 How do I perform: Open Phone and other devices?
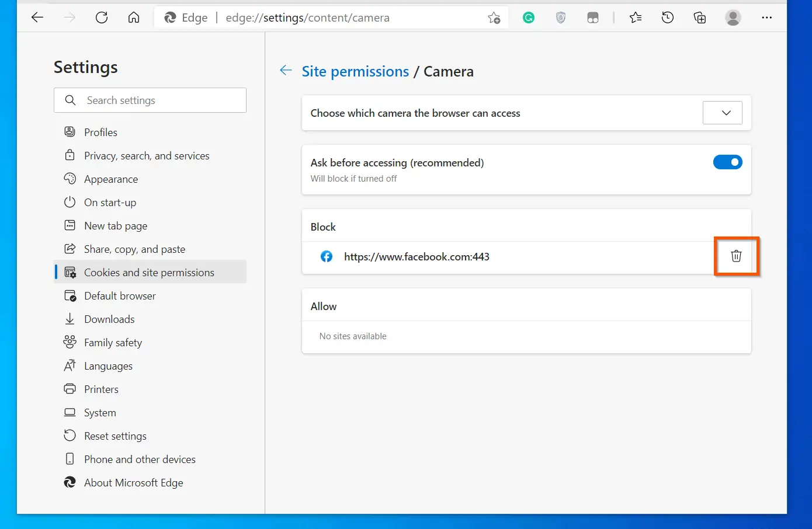[x=150, y=459]
